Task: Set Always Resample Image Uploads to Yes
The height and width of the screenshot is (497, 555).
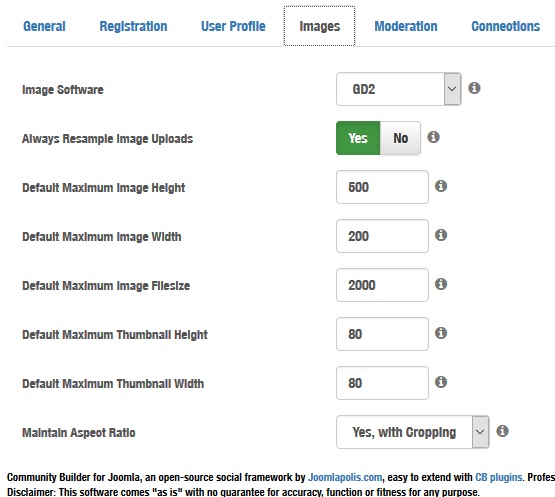Action: 358,138
